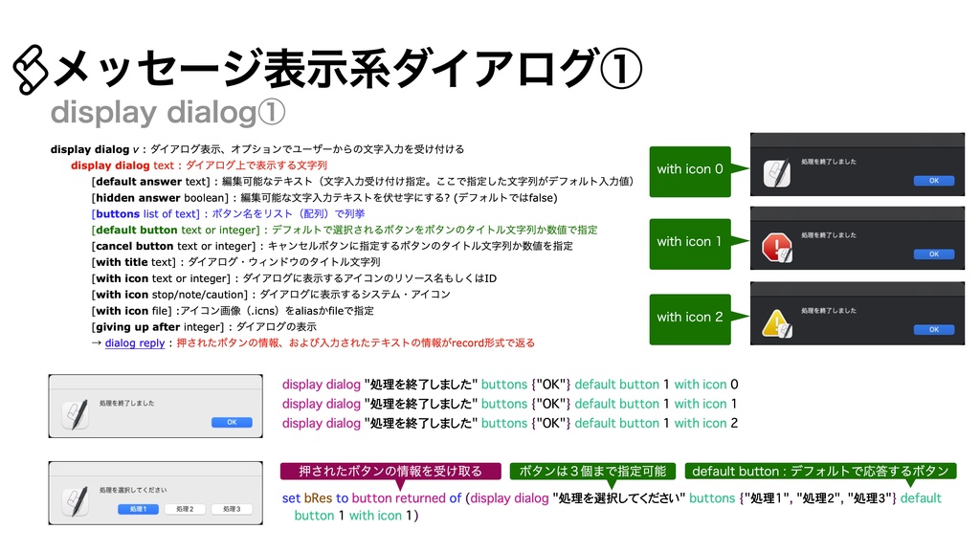
Task: Select the 処理2 choice button
Action: pyautogui.click(x=185, y=508)
